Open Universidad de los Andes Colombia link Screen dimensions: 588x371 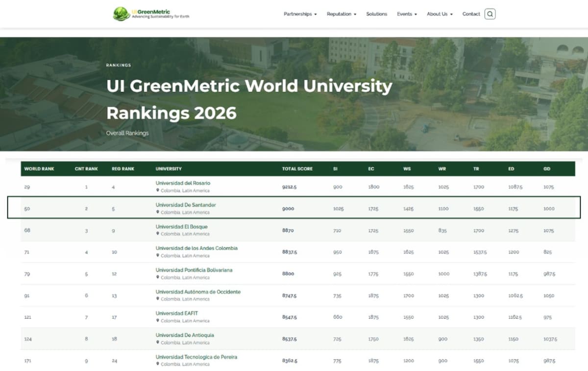point(196,248)
